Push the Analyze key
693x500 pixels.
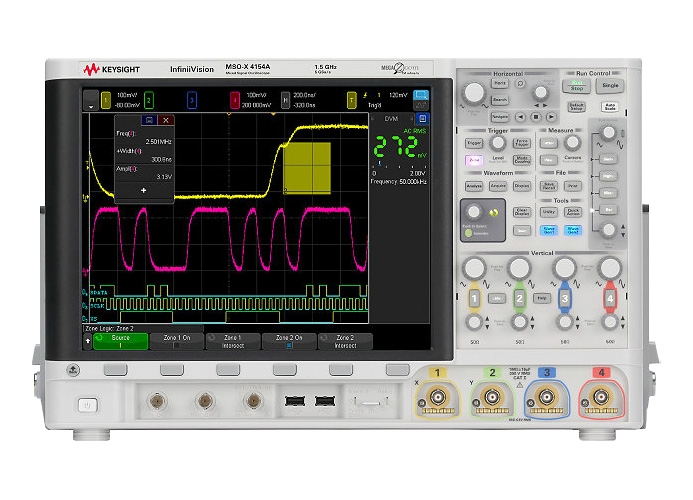coord(474,186)
